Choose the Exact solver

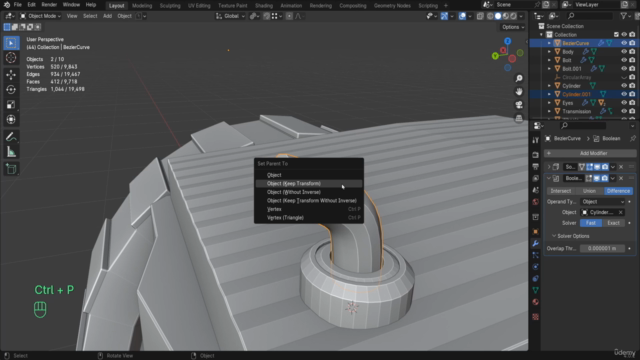tap(613, 223)
